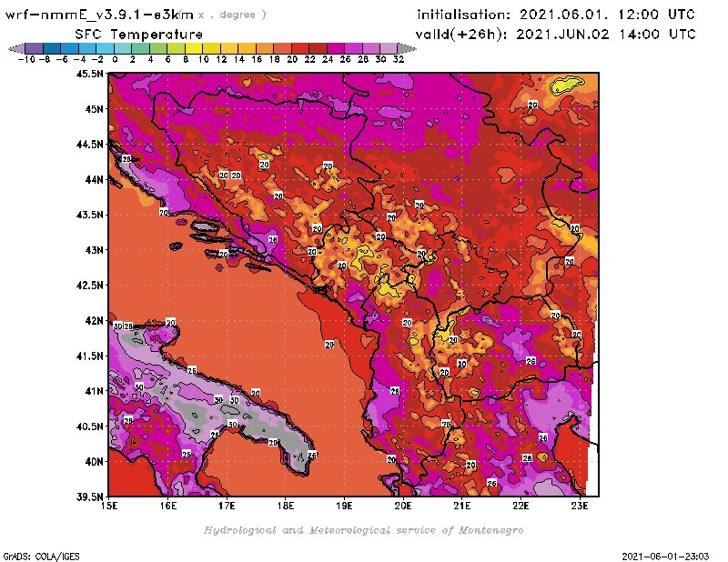Click the cyan -2 to 0 legend swatch
This screenshot has width=728, height=562.
pyautogui.click(x=105, y=48)
